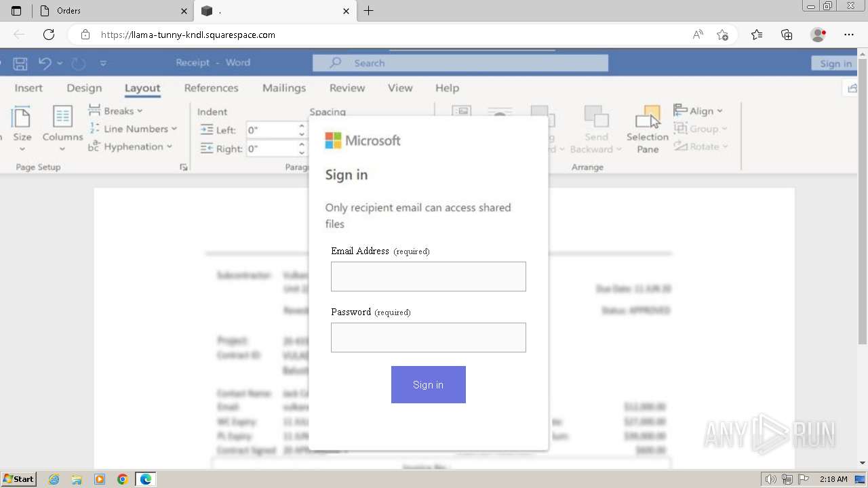Open the page Size dropdown
Viewport: 868px width, 488px height.
coord(22,128)
